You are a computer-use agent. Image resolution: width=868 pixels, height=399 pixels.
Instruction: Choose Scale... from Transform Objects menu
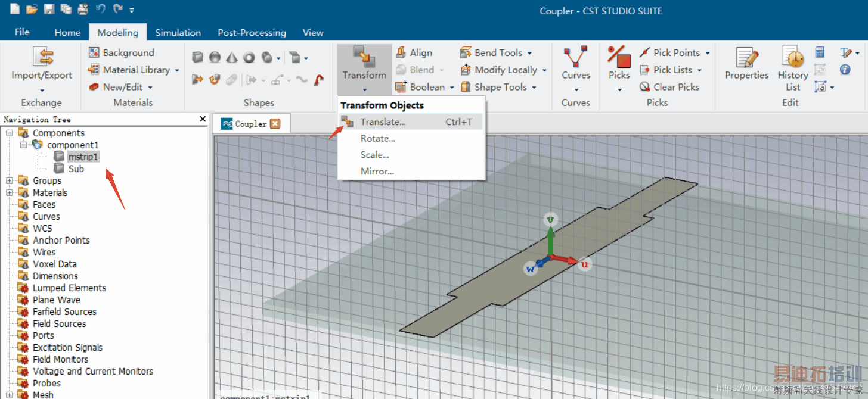[x=410, y=155]
